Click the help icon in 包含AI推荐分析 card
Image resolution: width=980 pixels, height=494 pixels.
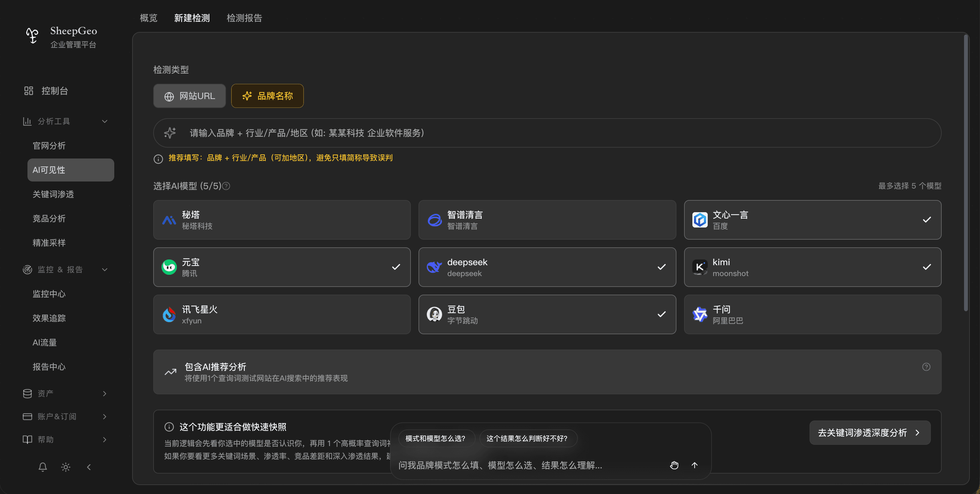pos(926,367)
